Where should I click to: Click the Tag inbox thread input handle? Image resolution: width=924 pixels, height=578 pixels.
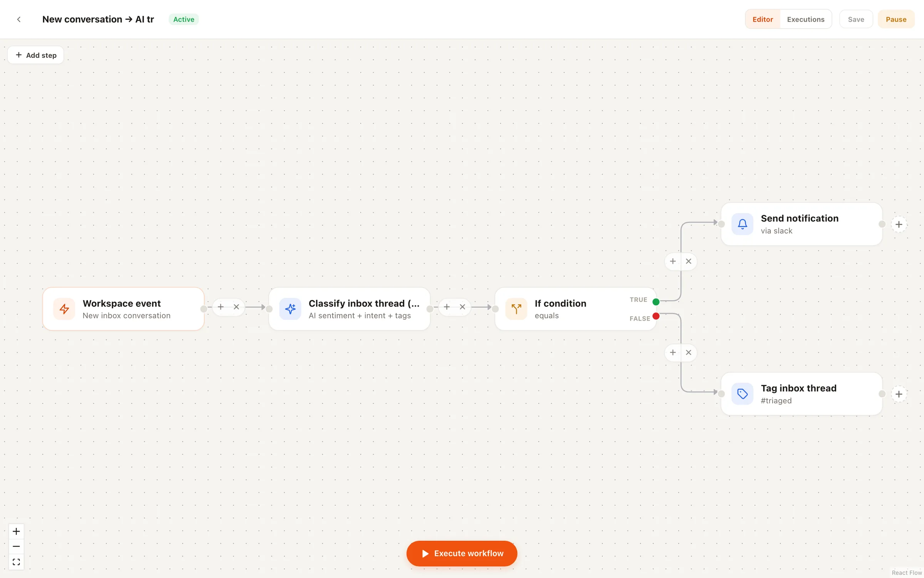pyautogui.click(x=721, y=394)
